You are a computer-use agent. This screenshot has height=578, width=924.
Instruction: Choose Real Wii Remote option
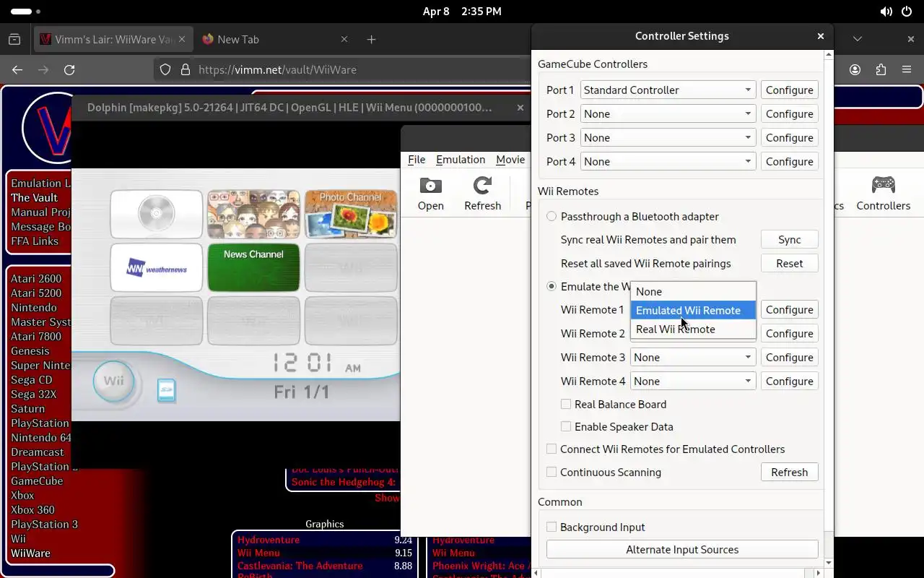[693, 329]
